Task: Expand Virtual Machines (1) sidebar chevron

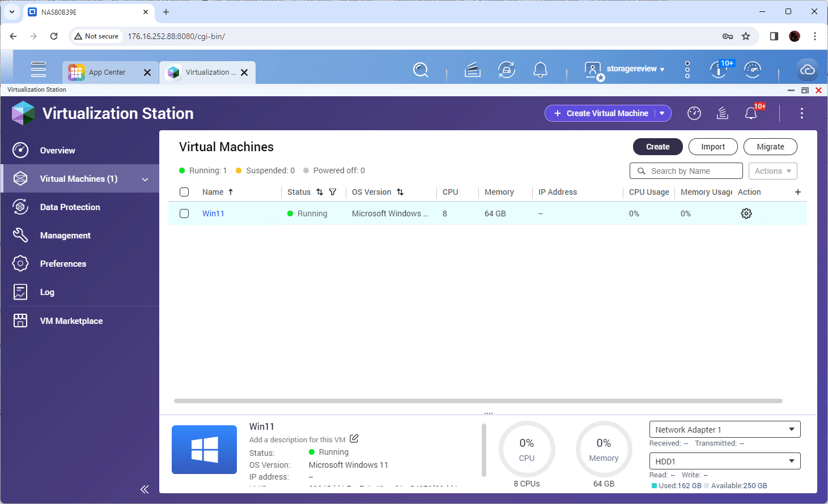Action: tap(145, 180)
